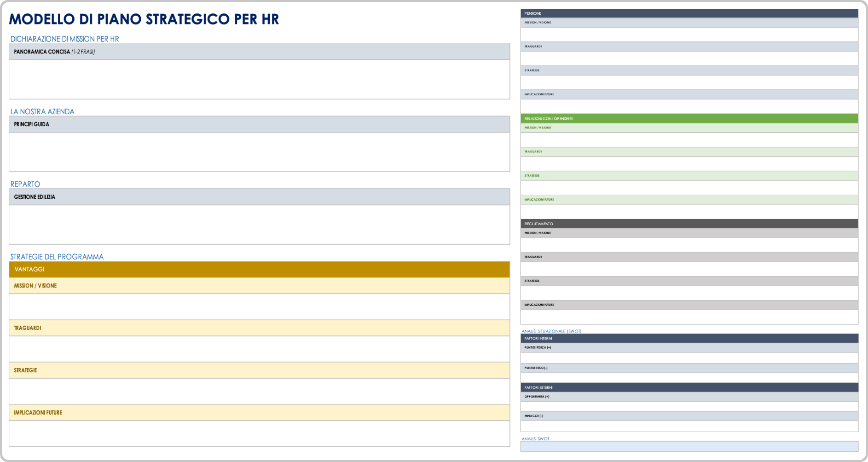Image resolution: width=868 pixels, height=462 pixels.
Task: Click the Fattori Interni header row
Action: [689, 339]
